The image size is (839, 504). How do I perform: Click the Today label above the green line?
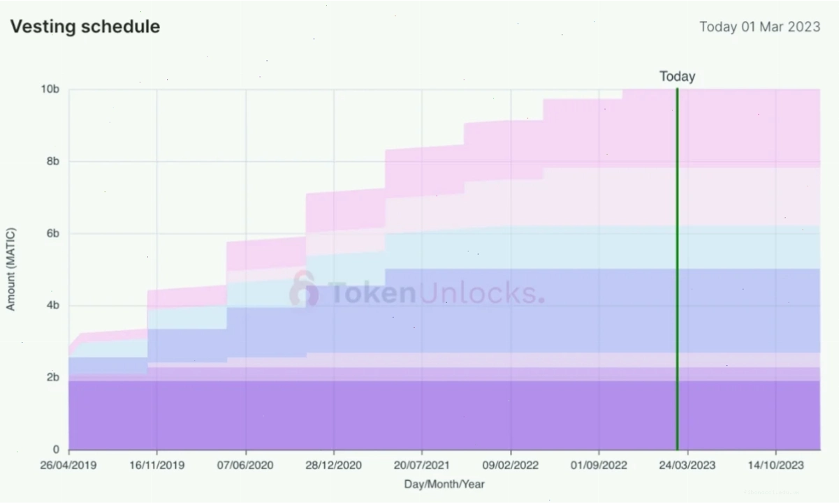[x=678, y=77]
